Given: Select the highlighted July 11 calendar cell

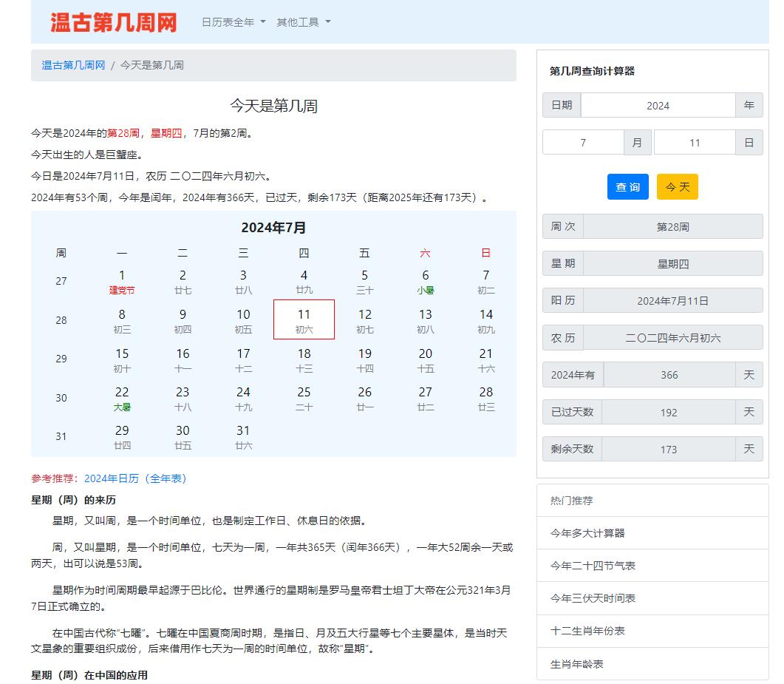Looking at the screenshot, I should [304, 319].
